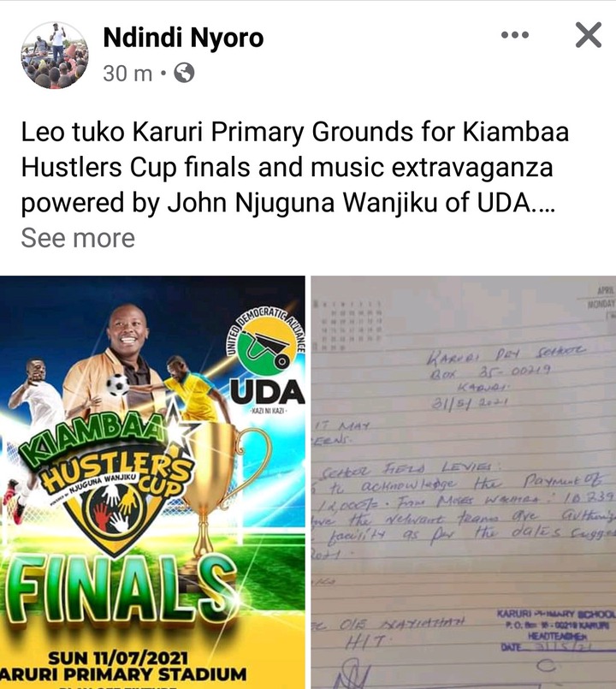Viewport: 616px width, 689px height.
Task: Click the post caption text
Action: tap(295, 168)
